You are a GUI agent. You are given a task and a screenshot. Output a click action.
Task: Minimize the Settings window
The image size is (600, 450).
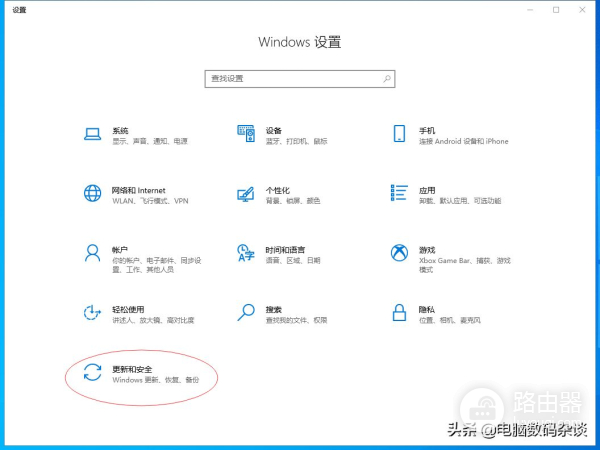(530, 10)
